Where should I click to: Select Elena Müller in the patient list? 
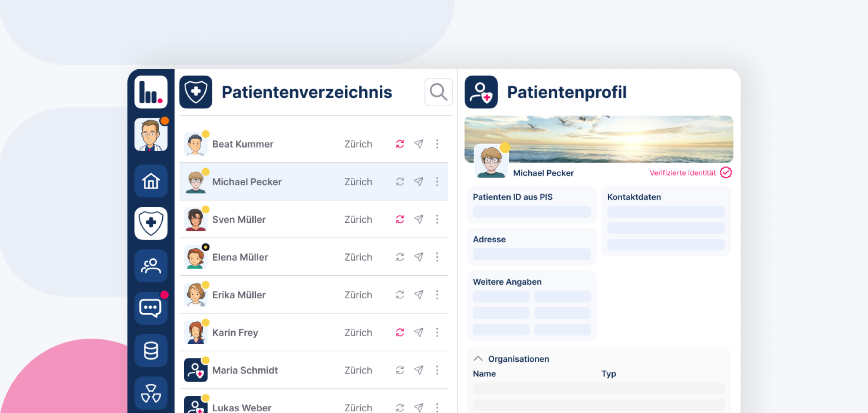click(240, 257)
